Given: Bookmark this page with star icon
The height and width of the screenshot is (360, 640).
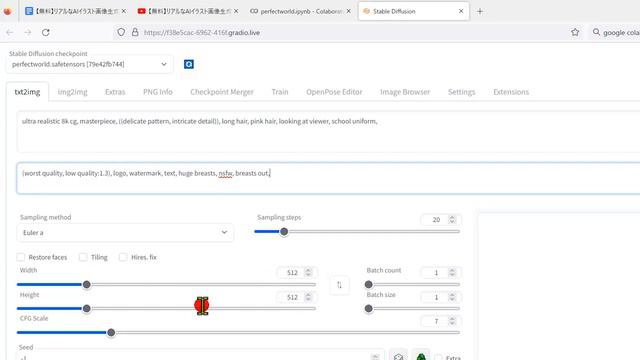Looking at the screenshot, I should (575, 32).
